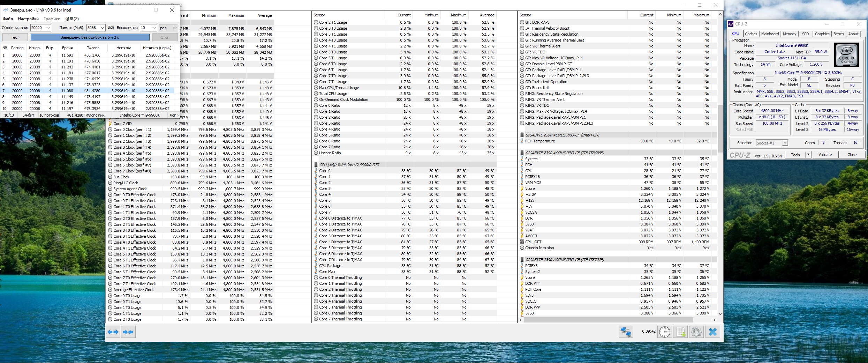Viewport: 868px width, 363px height.
Task: Click the GIGABYTE Z390 ITE IT8792E group icon
Action: [522, 260]
